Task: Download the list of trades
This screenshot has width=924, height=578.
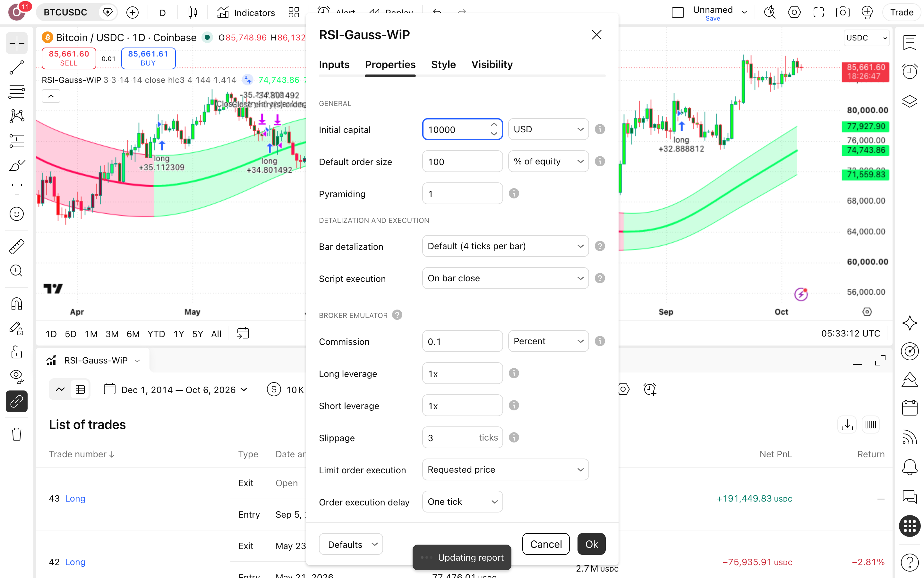Action: coord(847,425)
